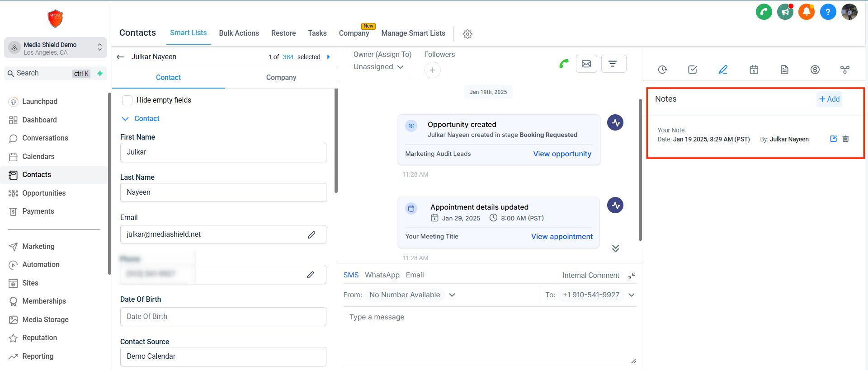Click the sidebar Search field
This screenshot has width=868, height=370.
tap(48, 73)
